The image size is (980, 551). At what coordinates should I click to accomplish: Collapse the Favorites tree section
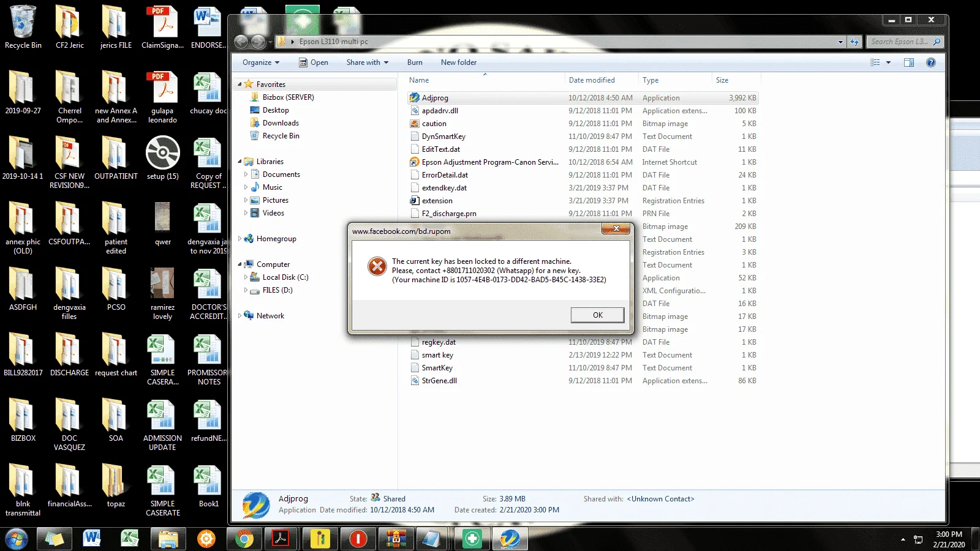coord(239,84)
